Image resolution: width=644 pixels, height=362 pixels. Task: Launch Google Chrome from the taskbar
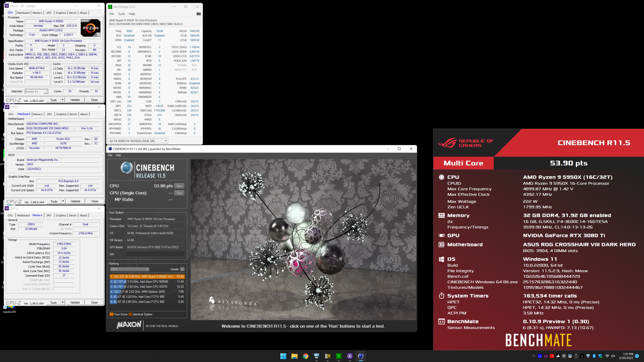point(305,356)
